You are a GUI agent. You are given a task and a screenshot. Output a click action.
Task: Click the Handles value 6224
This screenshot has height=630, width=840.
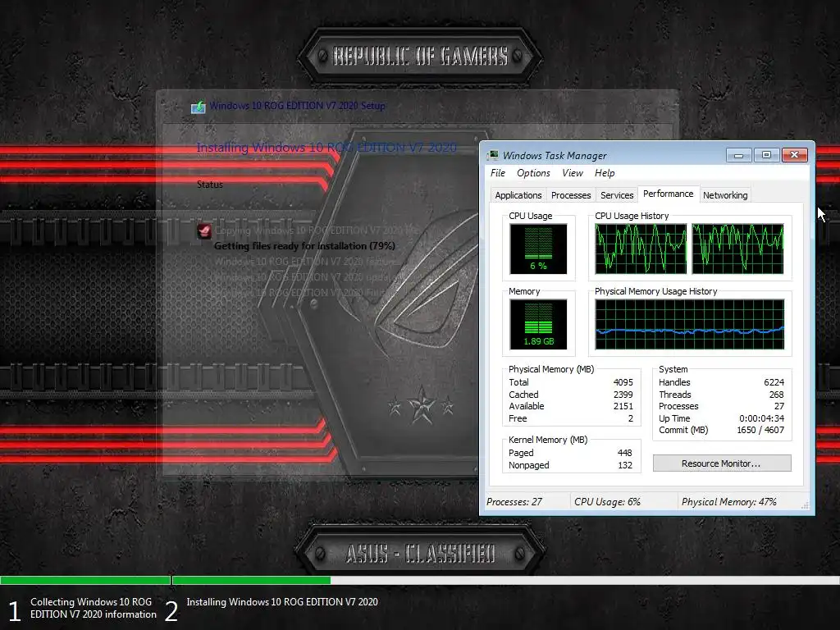point(774,382)
